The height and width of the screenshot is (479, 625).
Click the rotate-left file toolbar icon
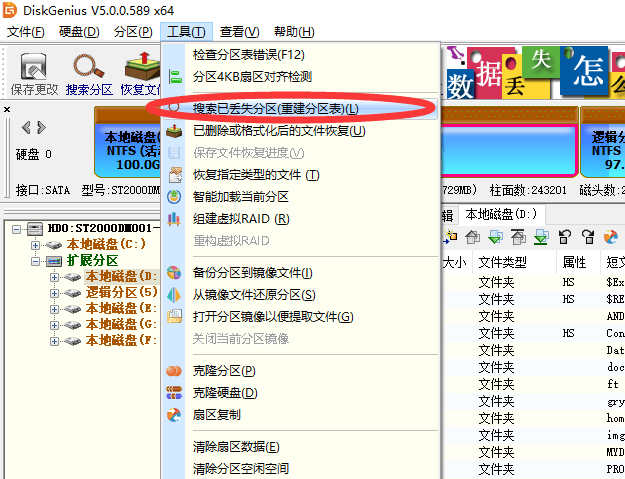click(564, 237)
